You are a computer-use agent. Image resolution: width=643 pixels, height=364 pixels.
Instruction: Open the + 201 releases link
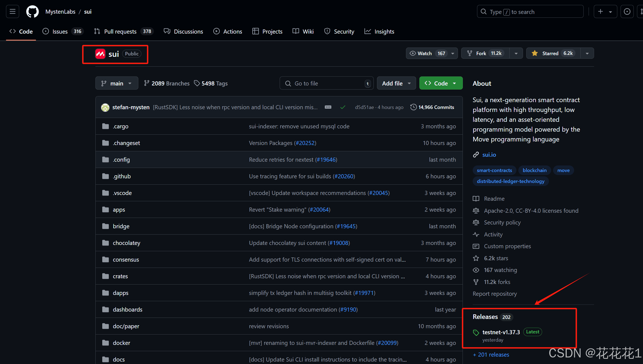491,354
